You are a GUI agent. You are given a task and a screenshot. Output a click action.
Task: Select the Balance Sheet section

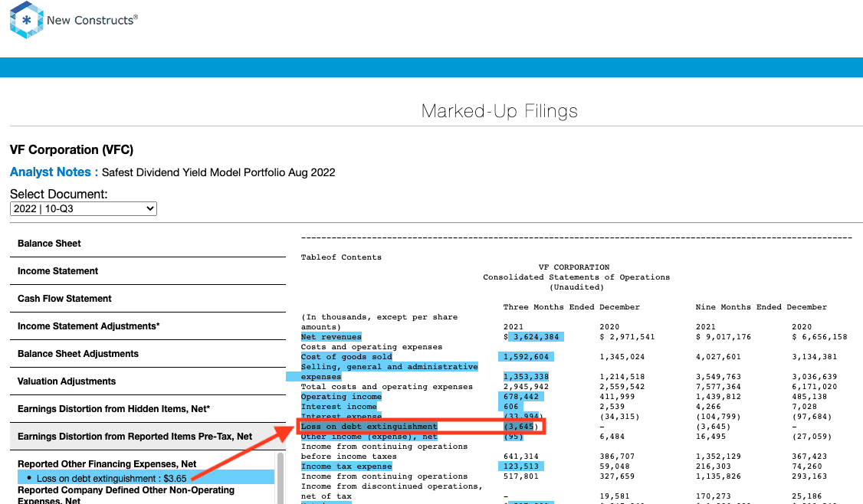(x=147, y=244)
